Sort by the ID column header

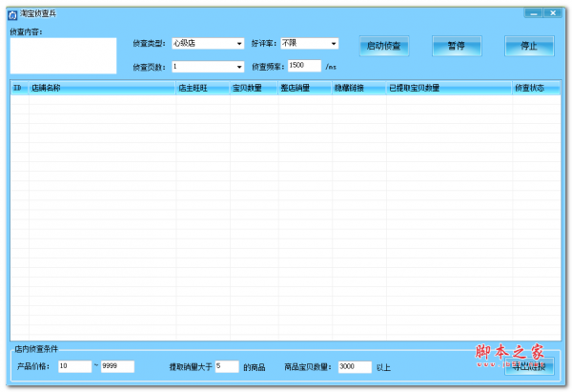20,88
